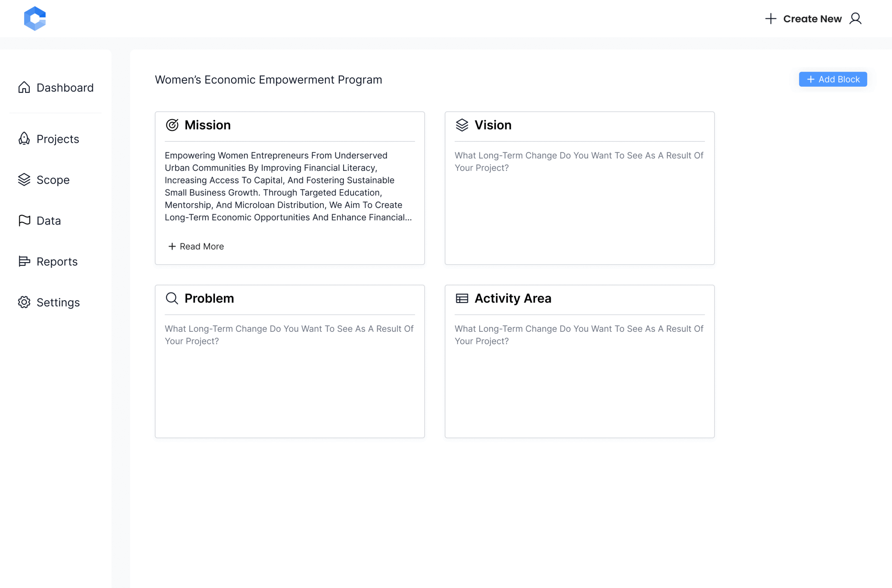892x588 pixels.
Task: Open the Projects menu item
Action: click(49, 139)
